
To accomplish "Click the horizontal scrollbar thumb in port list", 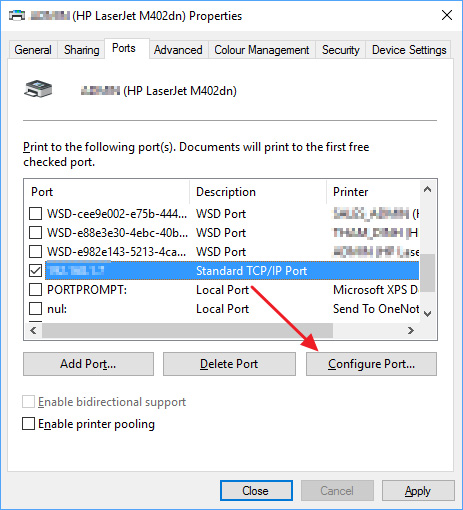I will coord(187,330).
